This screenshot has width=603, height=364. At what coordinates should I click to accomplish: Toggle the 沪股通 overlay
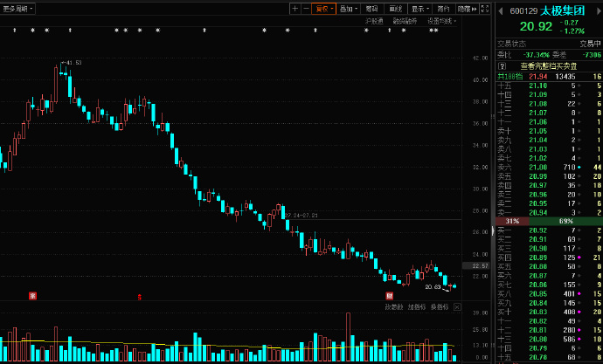click(x=374, y=19)
